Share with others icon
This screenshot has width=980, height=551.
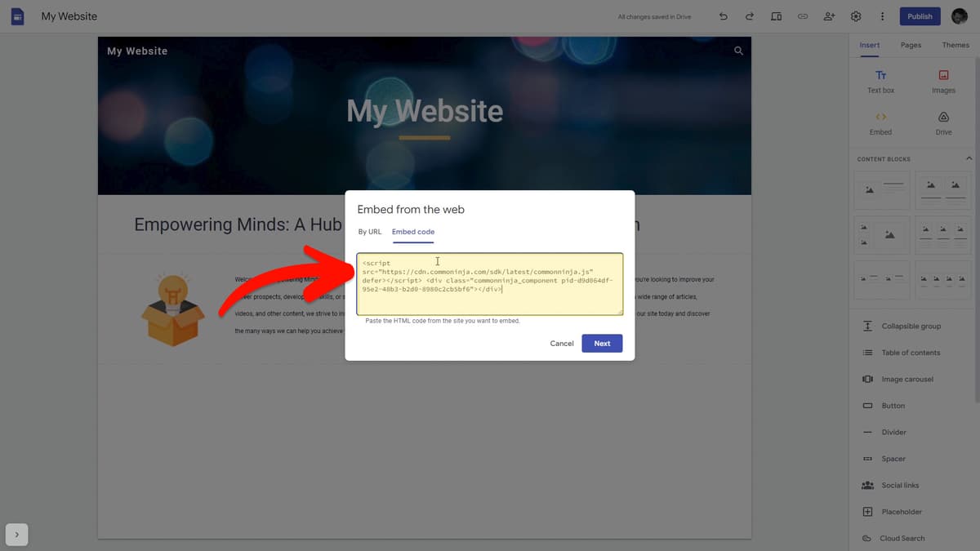click(829, 16)
